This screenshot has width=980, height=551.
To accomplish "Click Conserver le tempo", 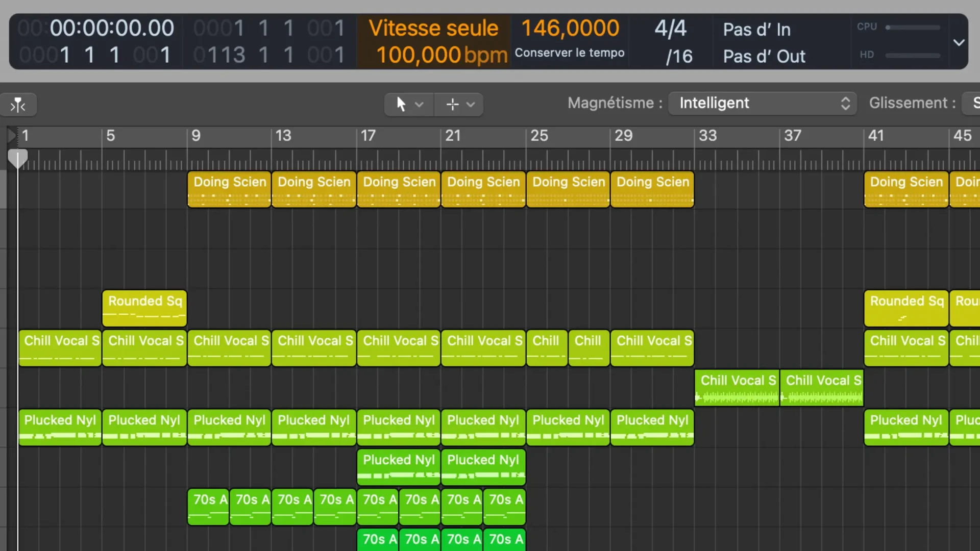I will [x=569, y=53].
